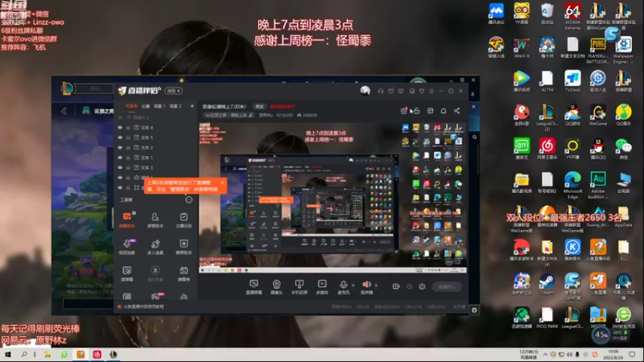Open the streaming settings gear
This screenshot has height=362, width=644.
coord(422,286)
